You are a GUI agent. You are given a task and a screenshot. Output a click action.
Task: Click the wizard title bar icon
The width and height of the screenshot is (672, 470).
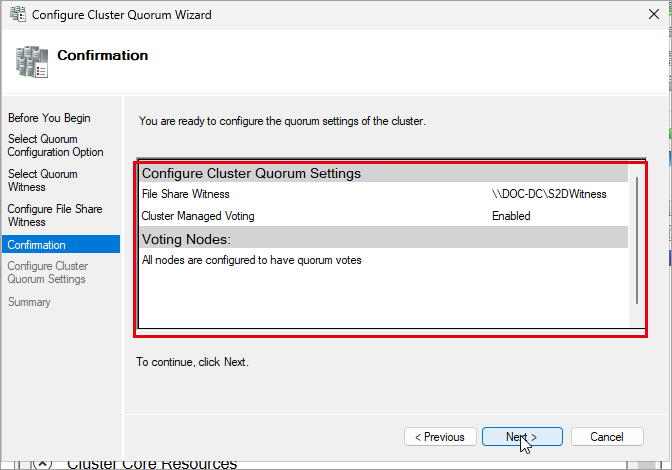pos(18,14)
